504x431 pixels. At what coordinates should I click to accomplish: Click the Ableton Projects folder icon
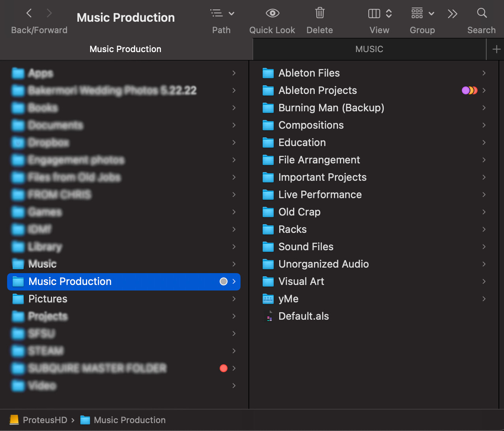268,90
